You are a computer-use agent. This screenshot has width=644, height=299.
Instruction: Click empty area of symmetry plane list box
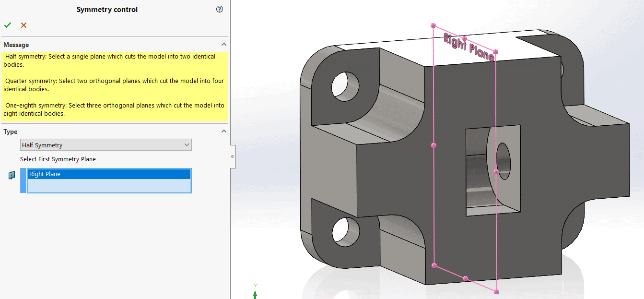click(109, 186)
